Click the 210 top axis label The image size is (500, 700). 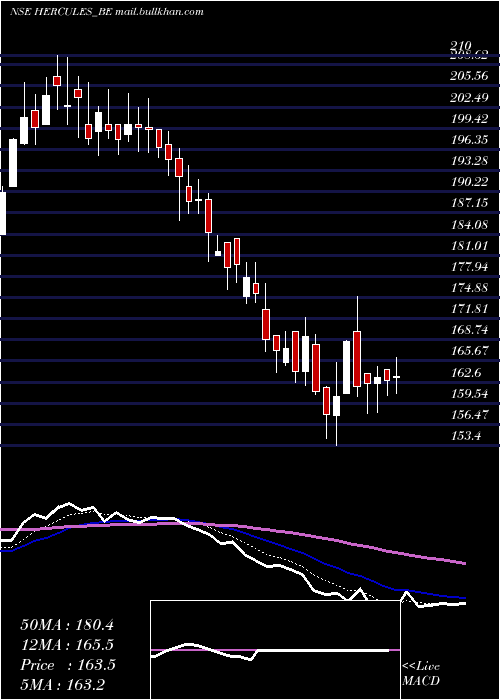point(461,46)
